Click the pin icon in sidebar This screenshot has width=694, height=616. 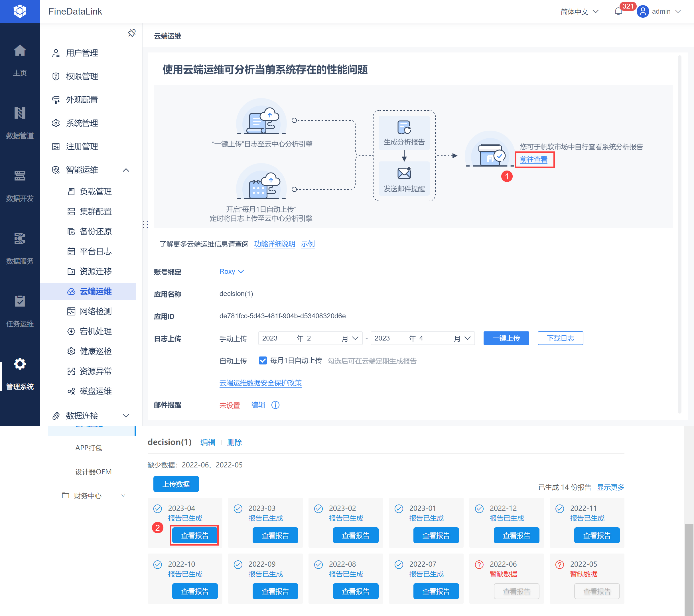click(131, 33)
